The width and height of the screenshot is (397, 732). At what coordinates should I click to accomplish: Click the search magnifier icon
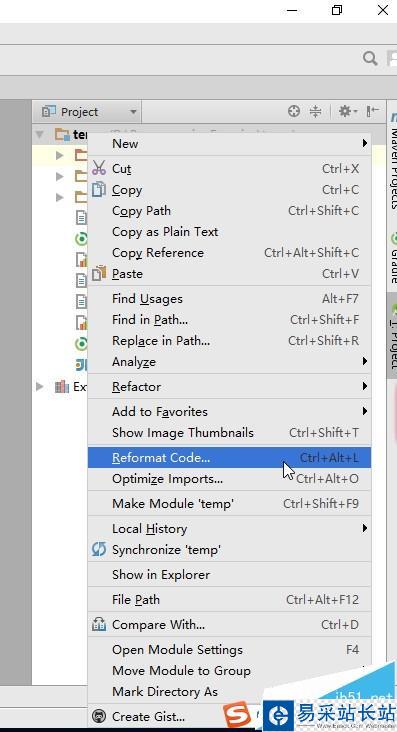pos(370,59)
